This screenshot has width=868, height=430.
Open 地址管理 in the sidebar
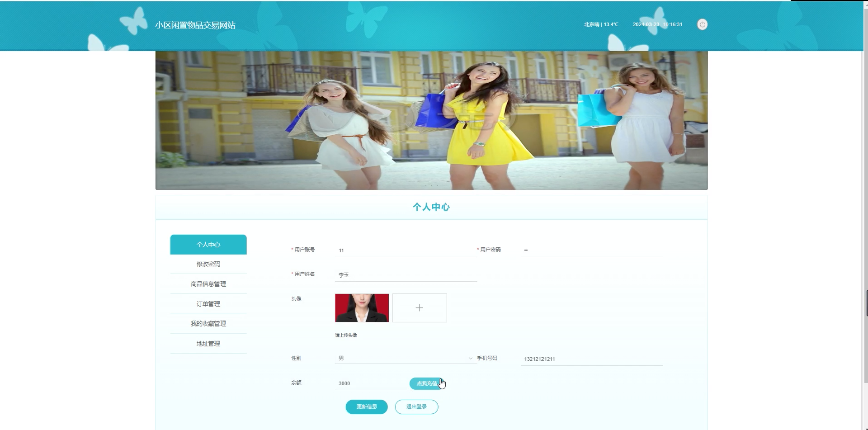click(208, 344)
